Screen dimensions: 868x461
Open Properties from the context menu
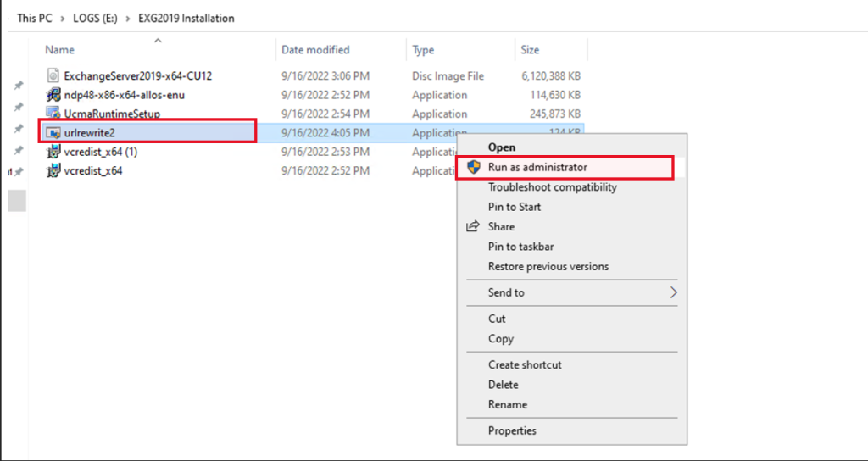[512, 430]
